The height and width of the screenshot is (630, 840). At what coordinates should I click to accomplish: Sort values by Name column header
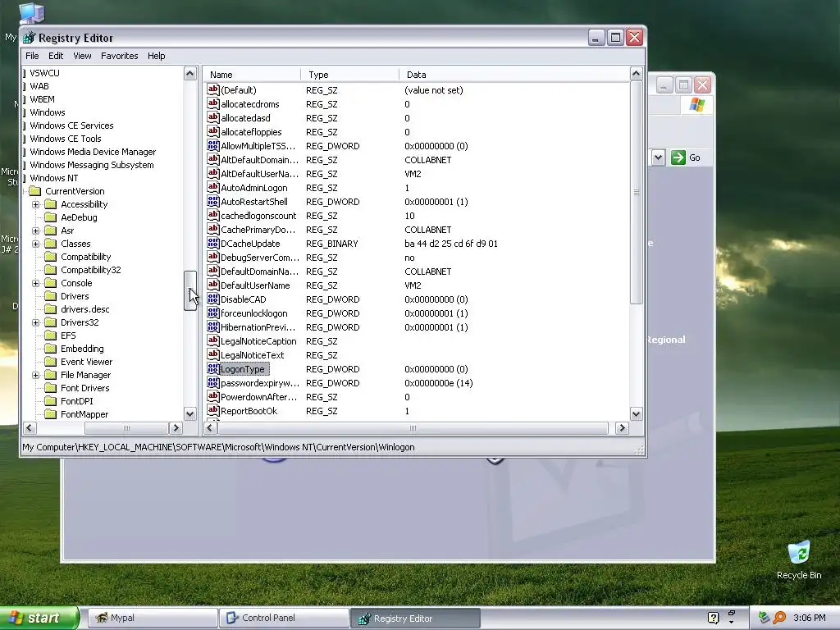251,75
